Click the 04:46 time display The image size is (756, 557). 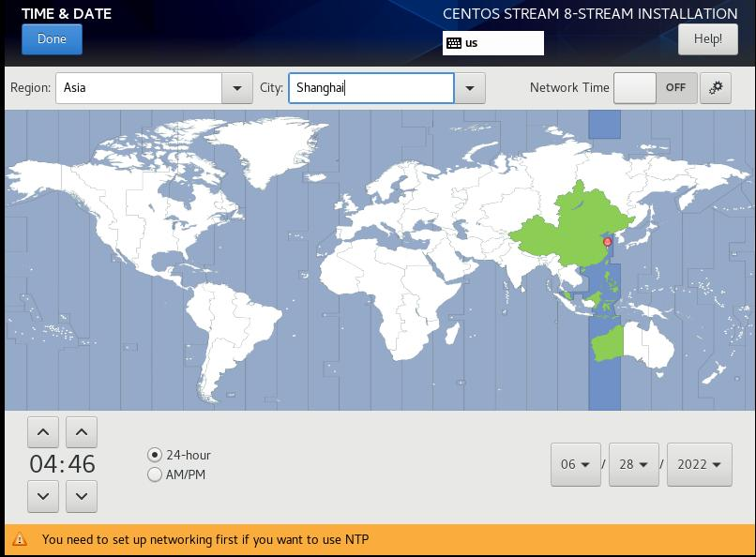pyautogui.click(x=62, y=464)
